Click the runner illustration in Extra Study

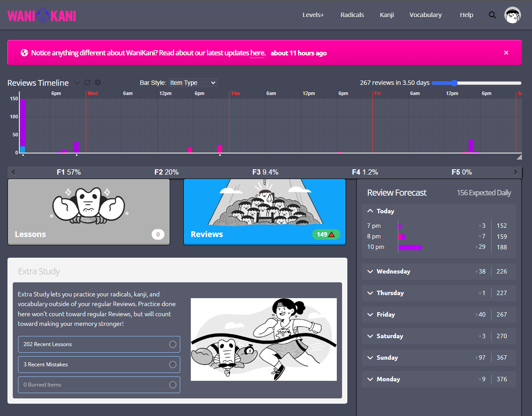tap(264, 339)
